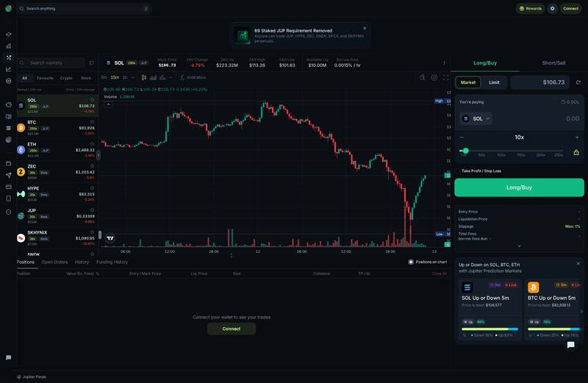Toggle the leverage lock icon
588x383 pixels.
[576, 152]
